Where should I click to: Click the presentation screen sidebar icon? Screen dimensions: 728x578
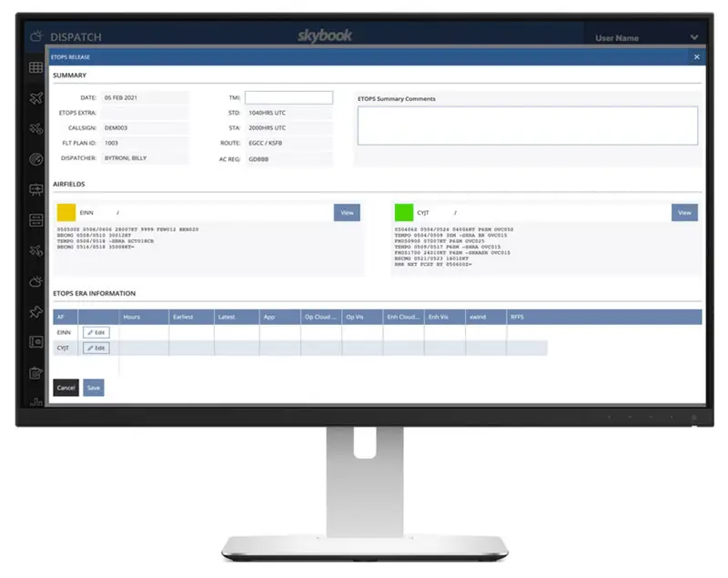[36, 189]
